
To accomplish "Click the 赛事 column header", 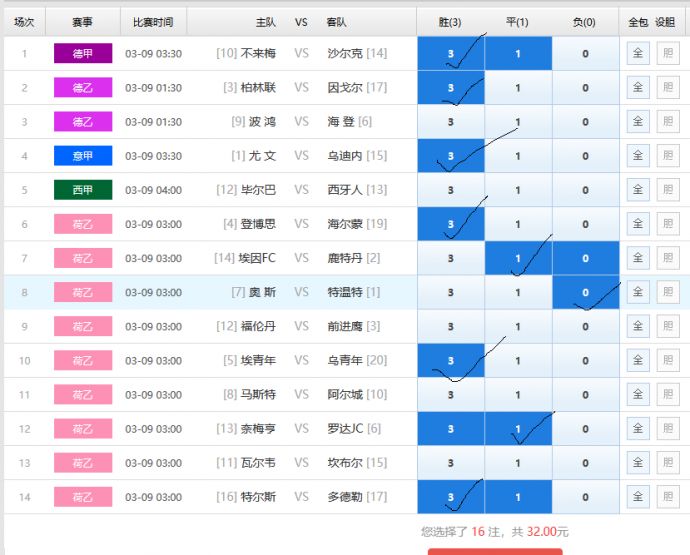I will click(82, 22).
